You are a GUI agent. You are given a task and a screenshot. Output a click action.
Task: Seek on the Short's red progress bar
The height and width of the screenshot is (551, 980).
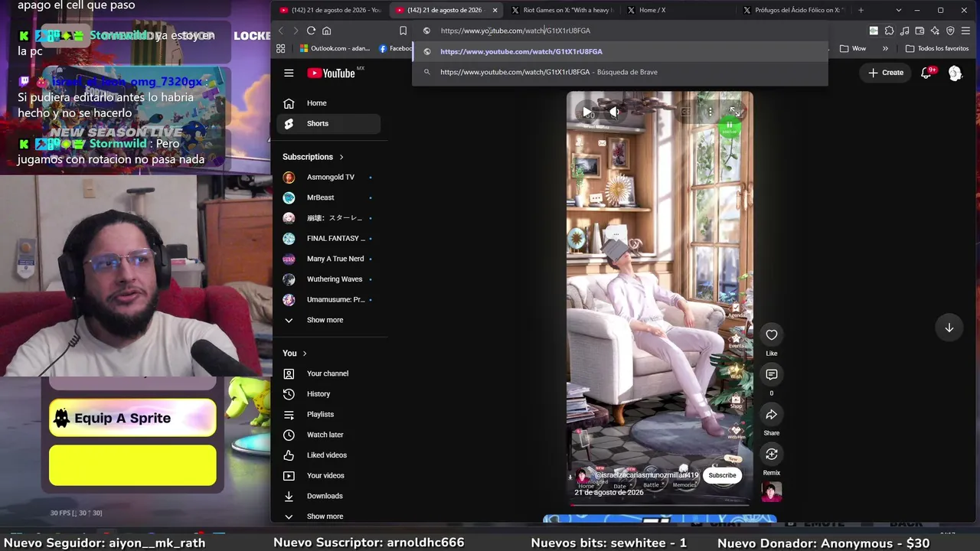point(660,505)
